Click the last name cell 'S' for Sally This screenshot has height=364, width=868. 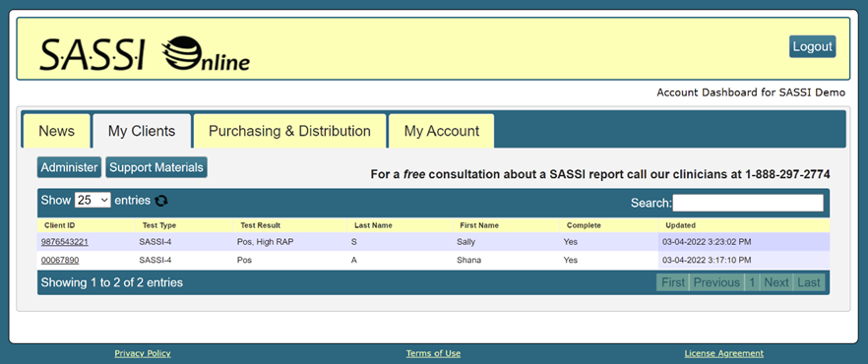tap(353, 242)
